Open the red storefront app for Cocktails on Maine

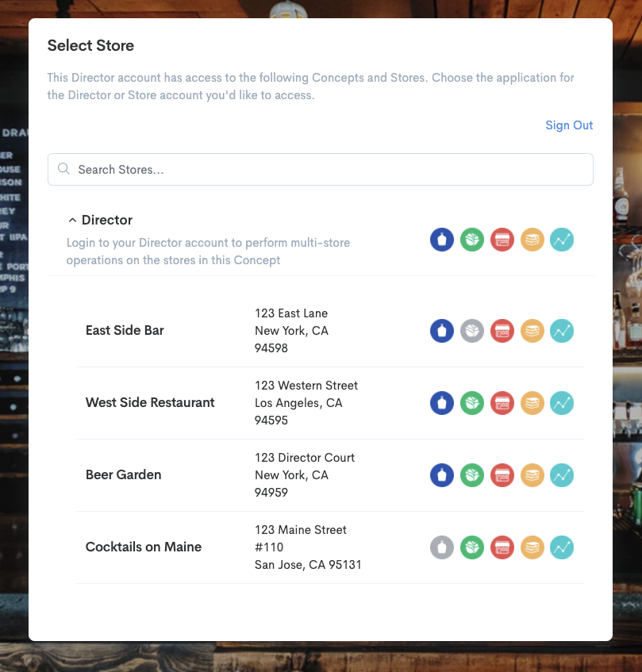coord(502,547)
